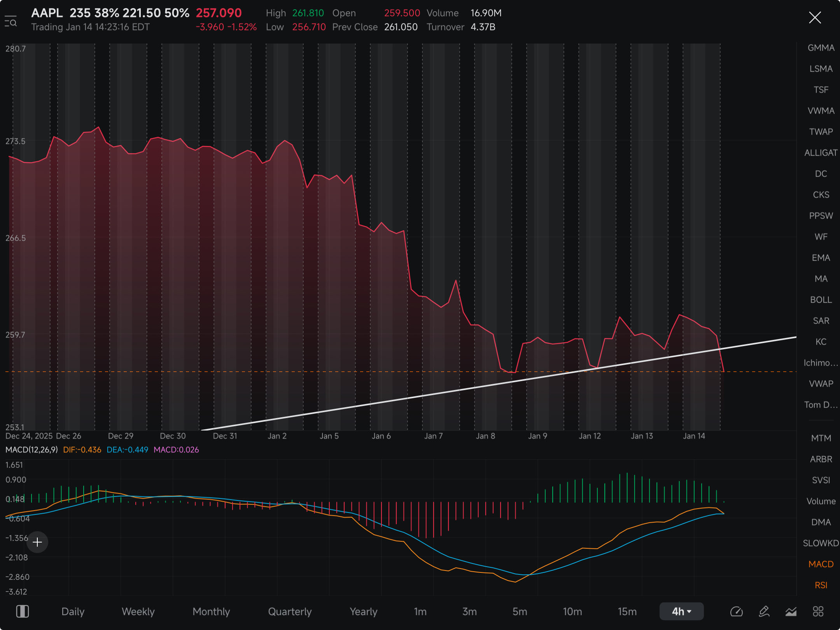The image size is (840, 630).
Task: Switch to Weekly timeframe
Action: [x=138, y=611]
